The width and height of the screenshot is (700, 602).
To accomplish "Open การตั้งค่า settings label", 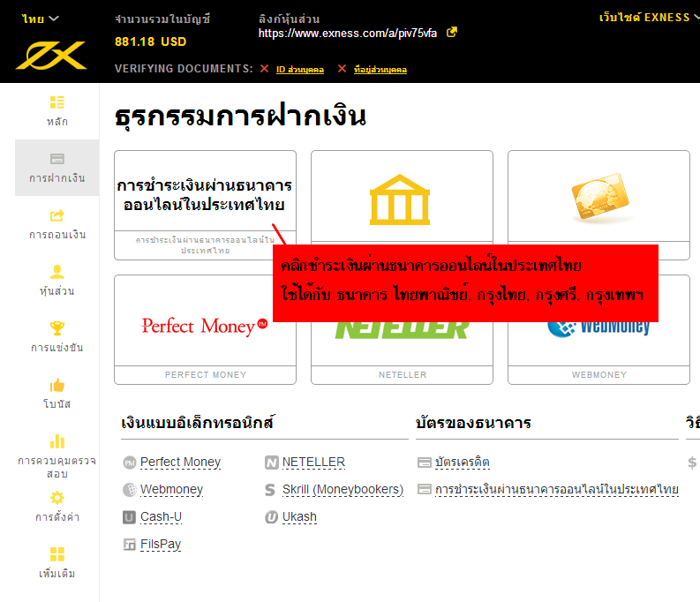I will pyautogui.click(x=57, y=516).
